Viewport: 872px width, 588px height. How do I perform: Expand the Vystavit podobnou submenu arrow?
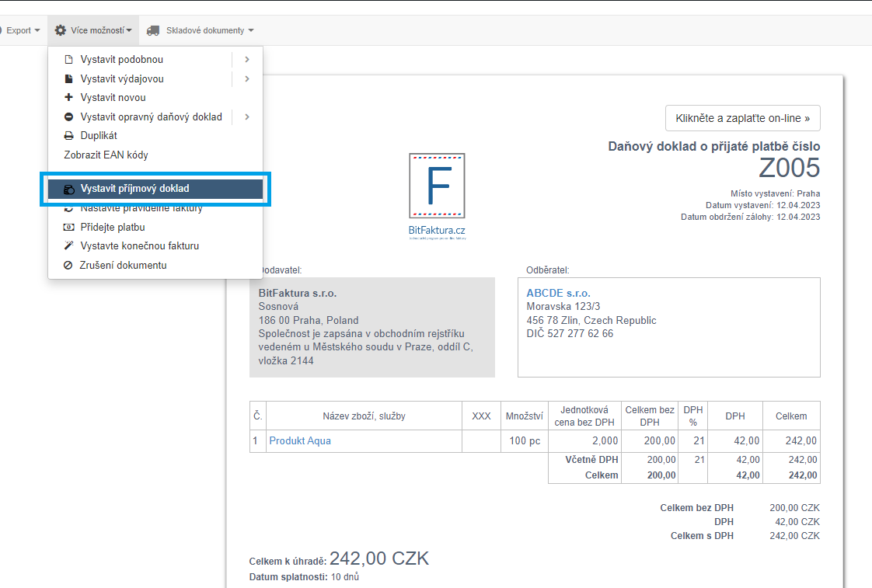(x=247, y=59)
